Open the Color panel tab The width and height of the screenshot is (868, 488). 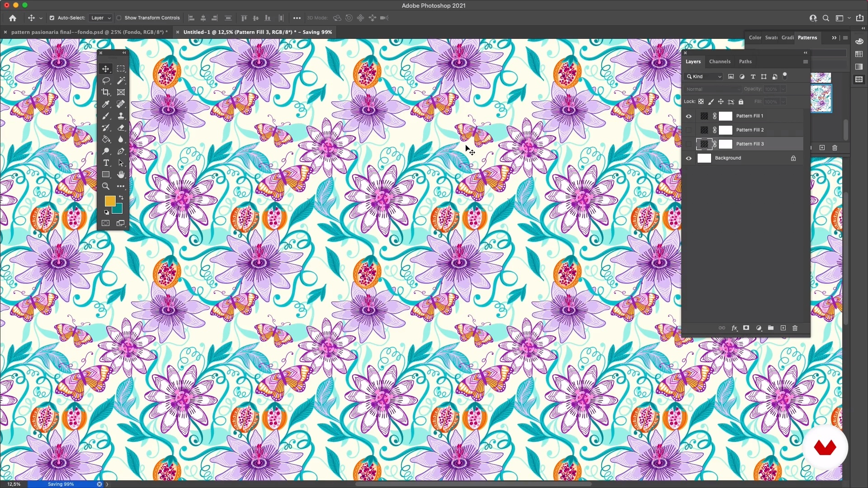[x=755, y=38]
